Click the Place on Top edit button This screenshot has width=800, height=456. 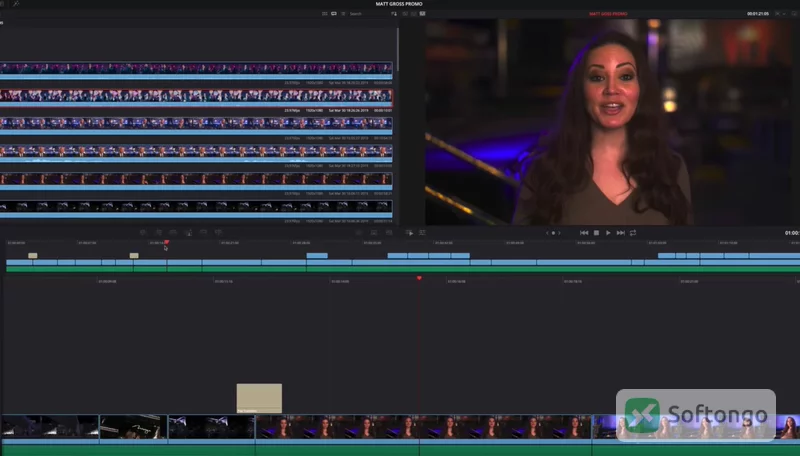click(203, 233)
